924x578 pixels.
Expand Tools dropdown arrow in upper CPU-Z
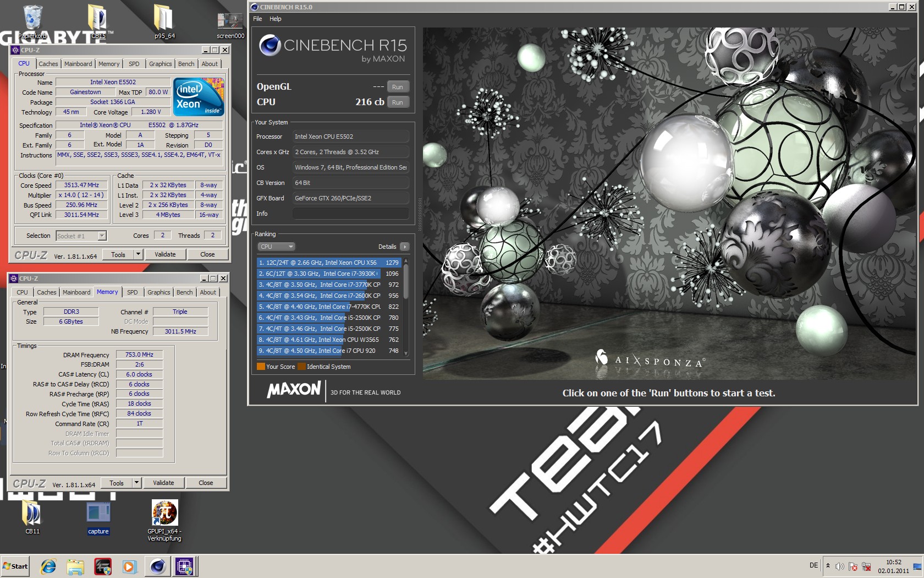(x=138, y=254)
